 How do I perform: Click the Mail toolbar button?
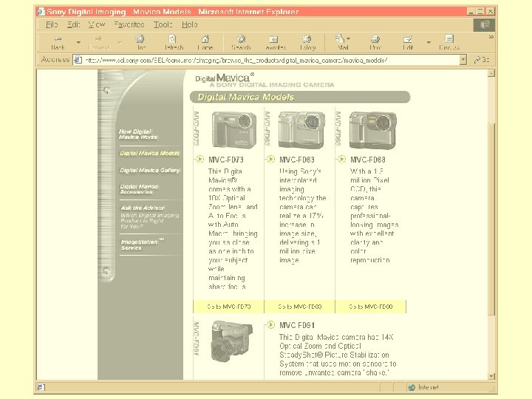tap(342, 42)
